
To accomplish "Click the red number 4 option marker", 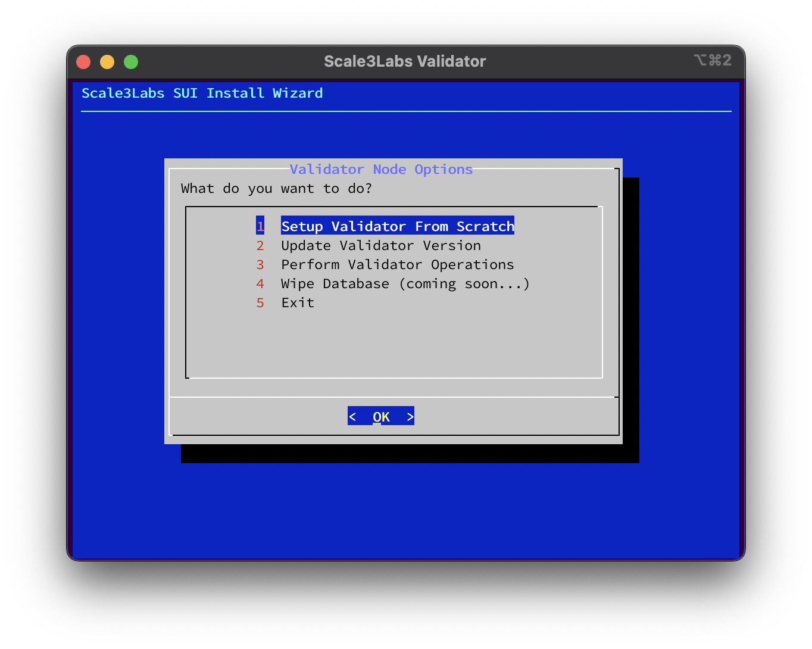I will 260,283.
